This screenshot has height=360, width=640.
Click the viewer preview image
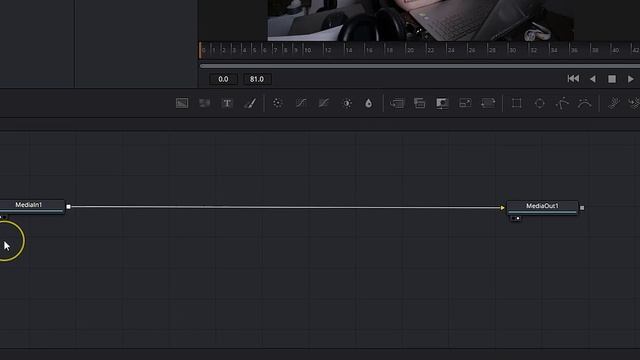(420, 20)
